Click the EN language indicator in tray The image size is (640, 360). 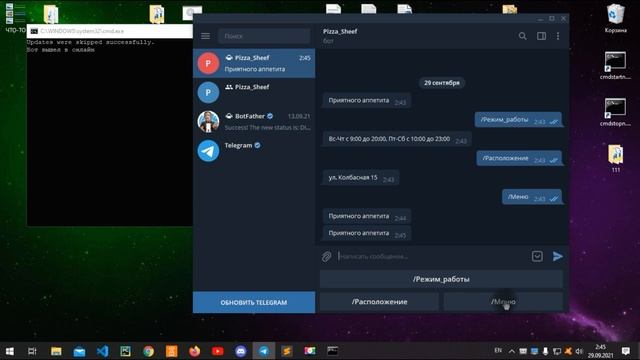[498, 351]
